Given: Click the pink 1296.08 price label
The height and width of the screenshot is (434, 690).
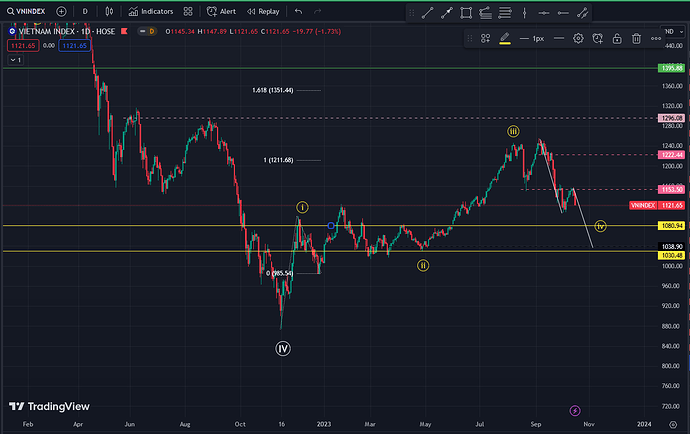Looking at the screenshot, I should (671, 118).
